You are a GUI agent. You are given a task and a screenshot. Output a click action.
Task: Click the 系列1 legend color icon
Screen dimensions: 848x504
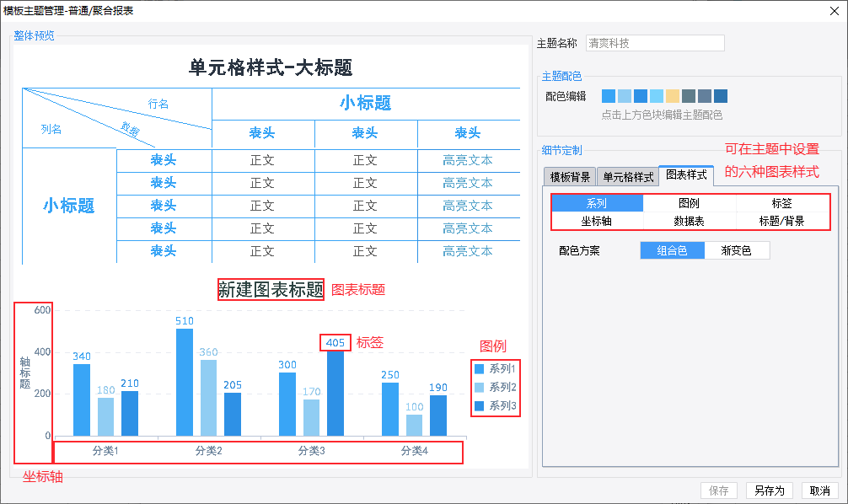(479, 369)
